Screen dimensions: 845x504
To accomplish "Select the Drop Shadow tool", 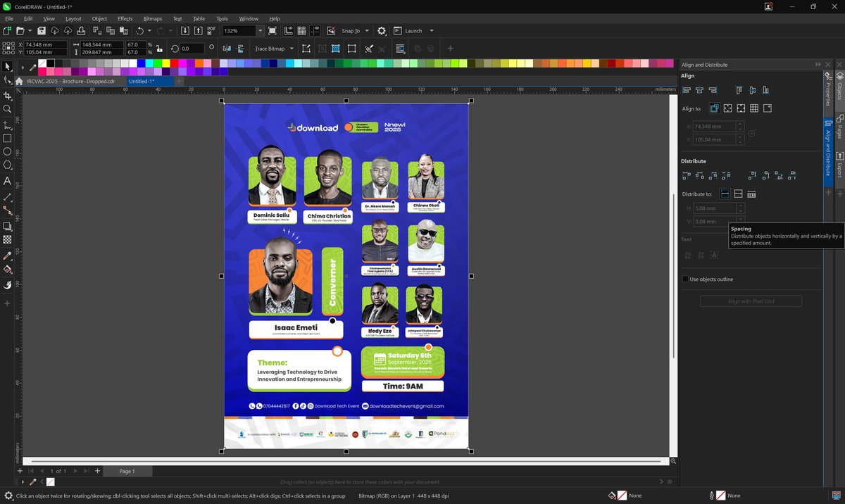I will (7, 226).
